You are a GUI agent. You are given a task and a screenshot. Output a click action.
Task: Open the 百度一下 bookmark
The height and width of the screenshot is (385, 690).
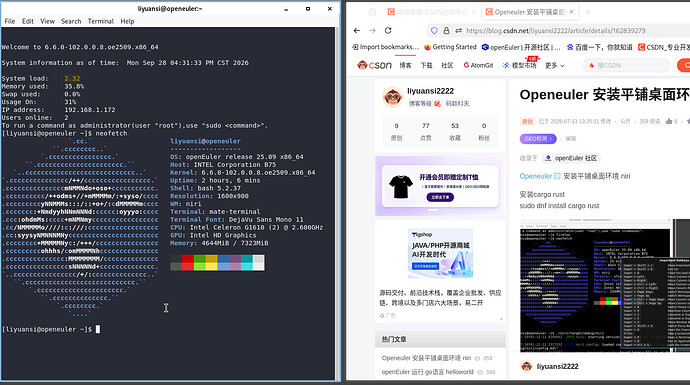(599, 47)
